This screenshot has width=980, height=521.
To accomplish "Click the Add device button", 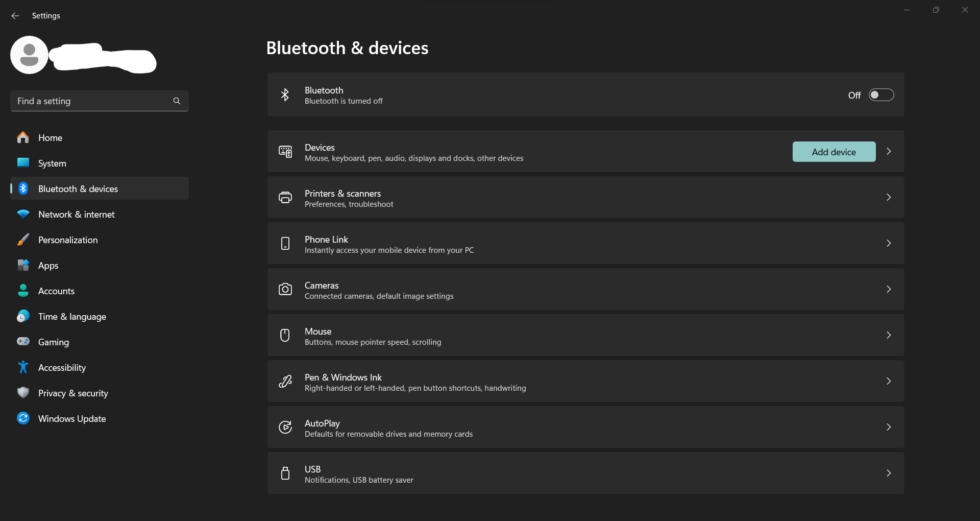I will [834, 152].
